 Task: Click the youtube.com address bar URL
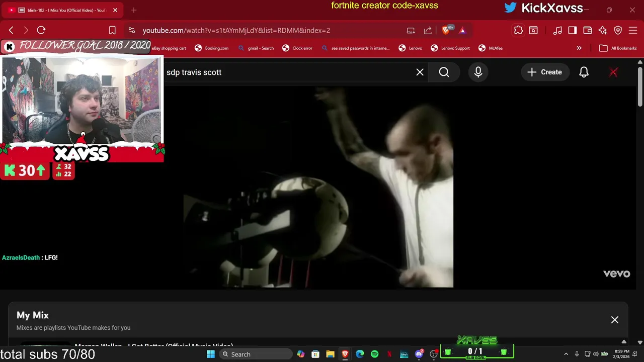pos(236,30)
